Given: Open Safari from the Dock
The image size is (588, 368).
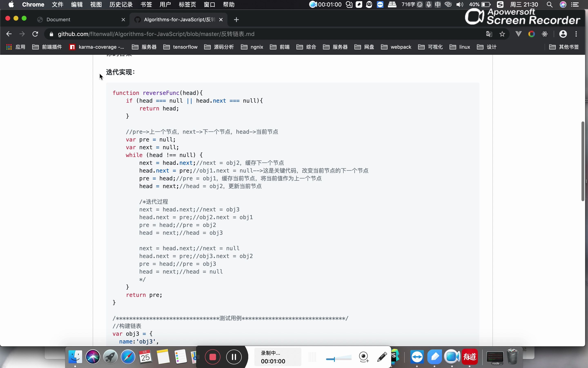Looking at the screenshot, I should pyautogui.click(x=128, y=357).
